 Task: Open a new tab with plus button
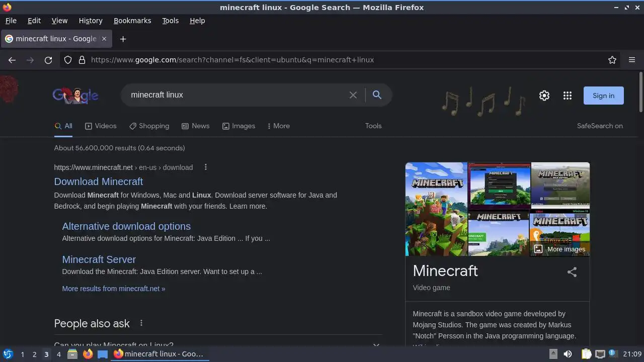point(123,39)
